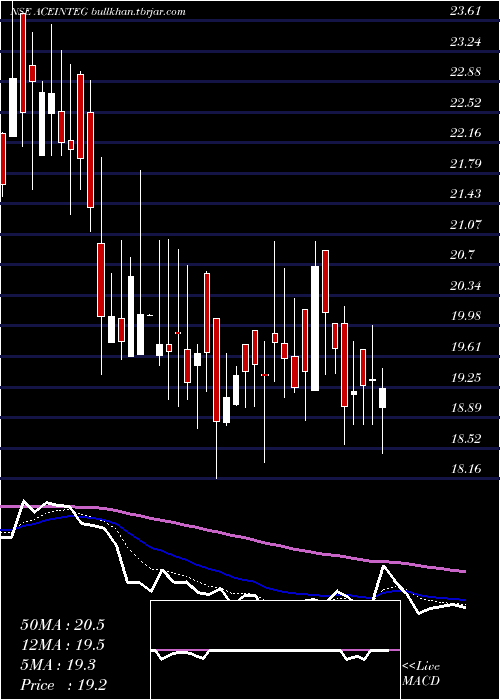
Task: Click inside the MACD indicator box
Action: coord(275,650)
